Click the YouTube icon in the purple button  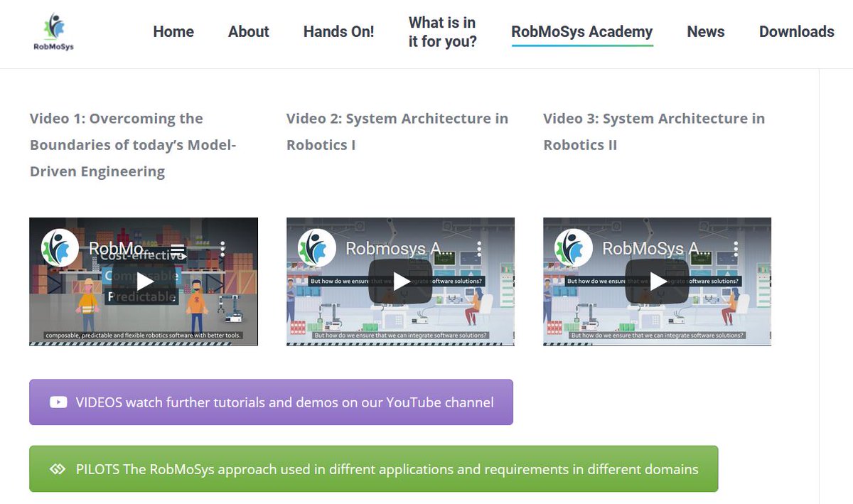tap(58, 402)
